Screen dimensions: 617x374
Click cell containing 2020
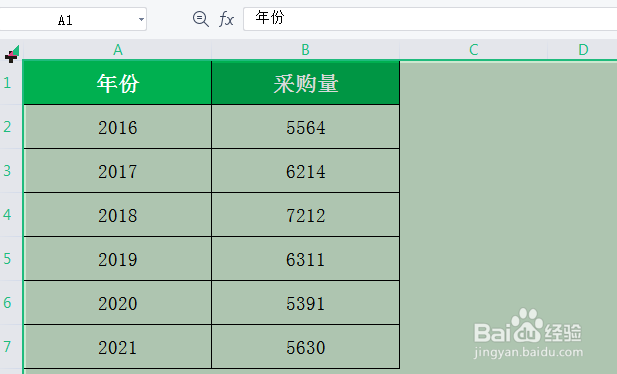[117, 303]
